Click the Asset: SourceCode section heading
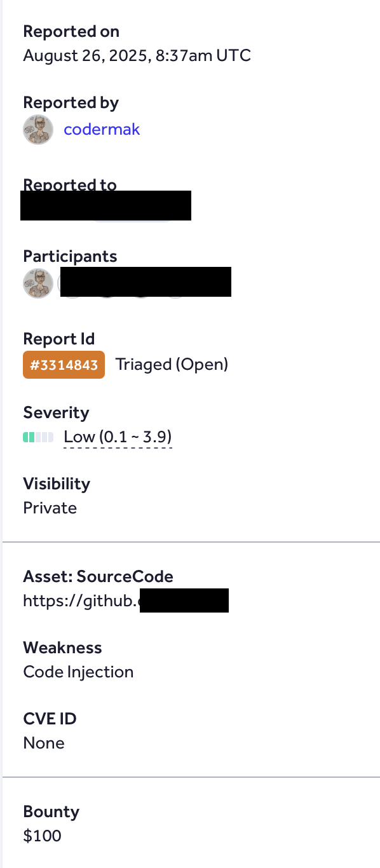380x868 pixels. [x=98, y=576]
